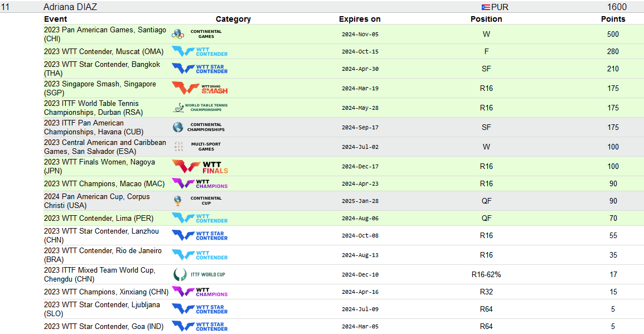Click the 500 points value
Viewport: 644px width, 334px height.
click(x=613, y=34)
